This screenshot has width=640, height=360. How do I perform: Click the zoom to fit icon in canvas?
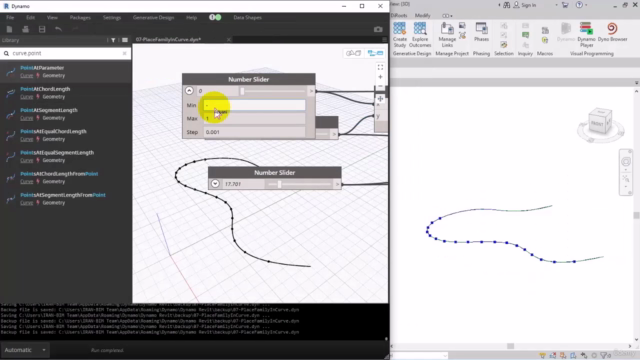[380, 67]
